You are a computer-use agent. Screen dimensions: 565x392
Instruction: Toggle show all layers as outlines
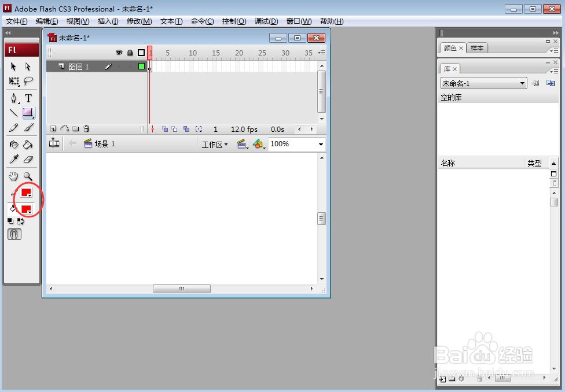coord(141,53)
